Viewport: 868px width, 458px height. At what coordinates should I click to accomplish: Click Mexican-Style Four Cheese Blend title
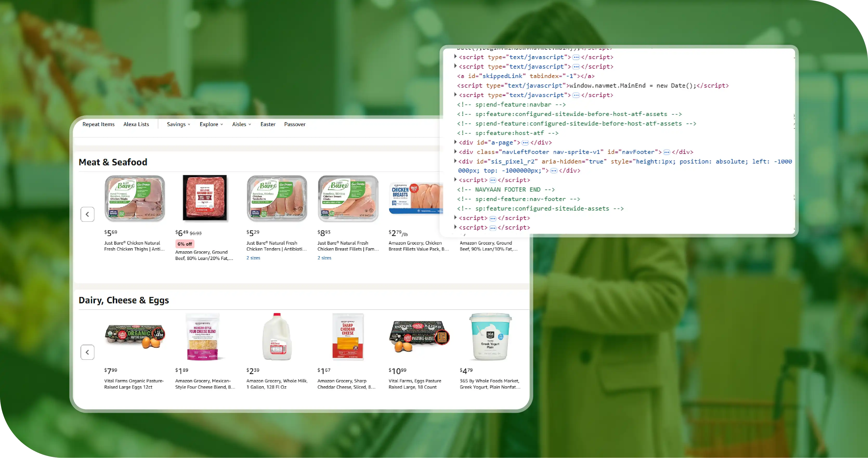(205, 384)
